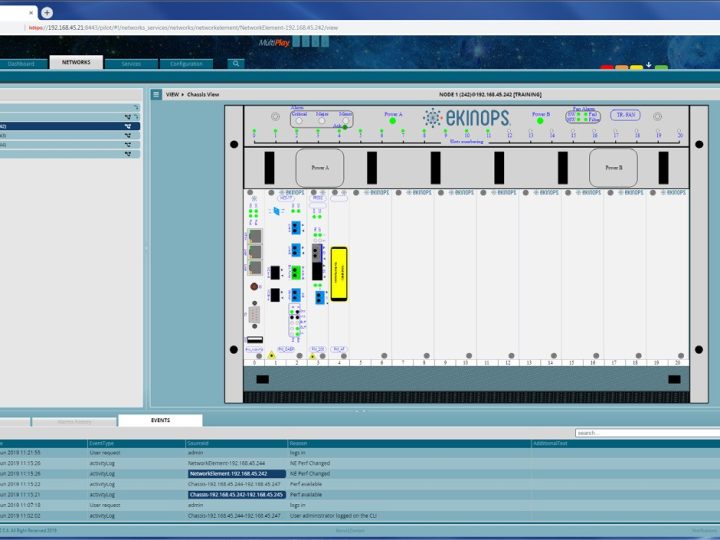720x540 pixels.
Task: Select the EVENTS tab
Action: pyautogui.click(x=160, y=420)
